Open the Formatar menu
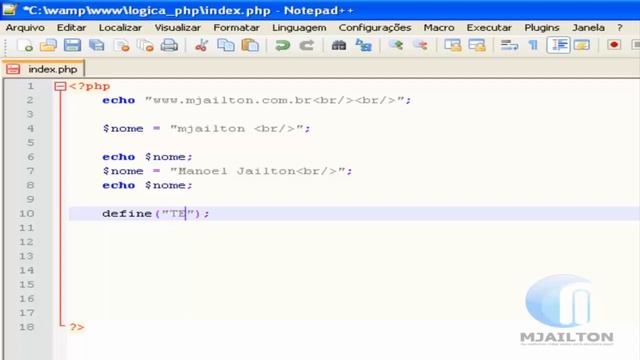This screenshot has height=360, width=640. click(x=236, y=28)
